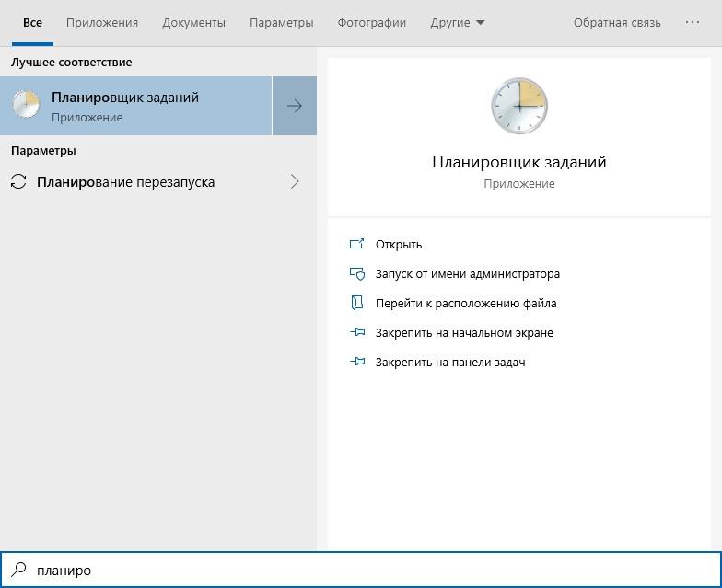Open the Приложения tab

tap(101, 22)
